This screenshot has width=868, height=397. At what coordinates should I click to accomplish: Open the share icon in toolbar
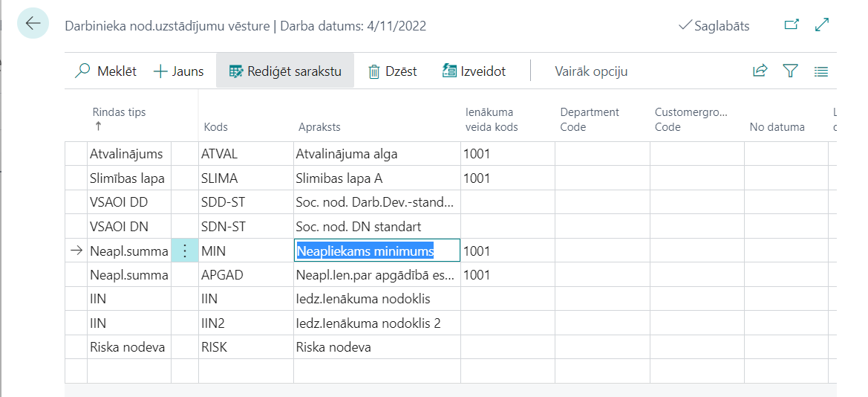click(760, 71)
